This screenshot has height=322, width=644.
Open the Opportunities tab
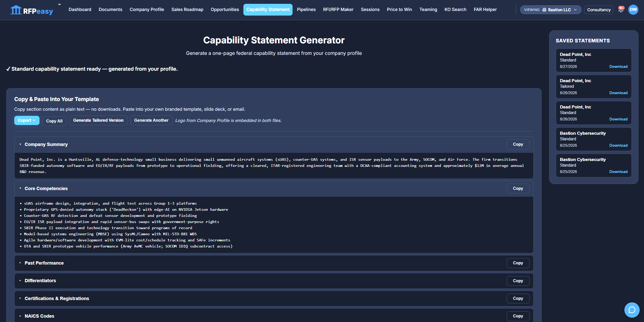(x=225, y=10)
